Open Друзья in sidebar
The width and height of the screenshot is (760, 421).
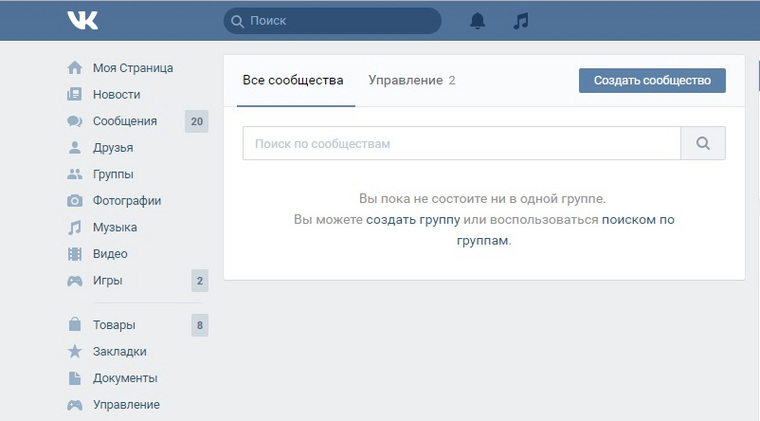pos(113,148)
